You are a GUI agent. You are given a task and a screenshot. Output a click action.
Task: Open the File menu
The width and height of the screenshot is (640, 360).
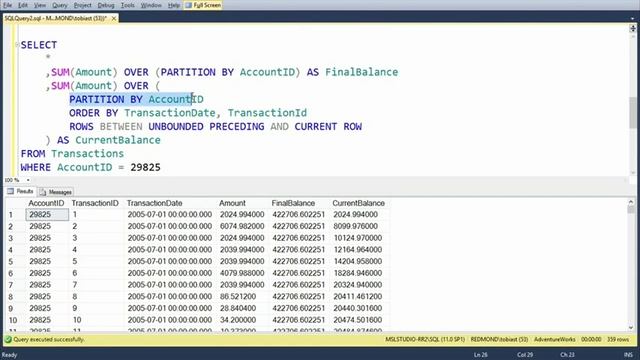7,5
